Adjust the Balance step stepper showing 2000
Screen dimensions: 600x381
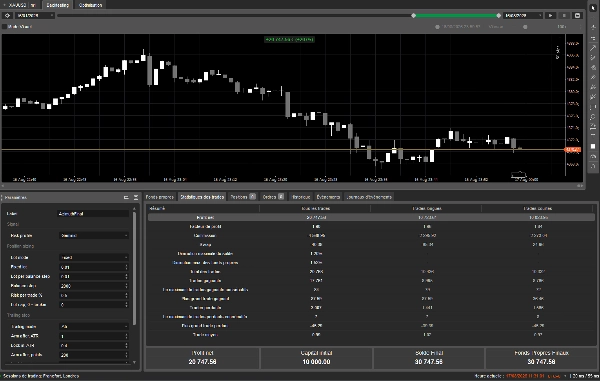click(127, 286)
